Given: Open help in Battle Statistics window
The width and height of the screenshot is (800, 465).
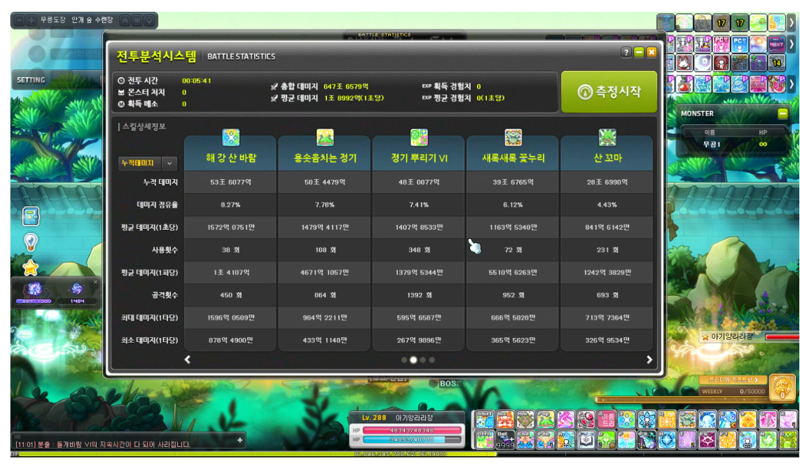Looking at the screenshot, I should pos(626,52).
